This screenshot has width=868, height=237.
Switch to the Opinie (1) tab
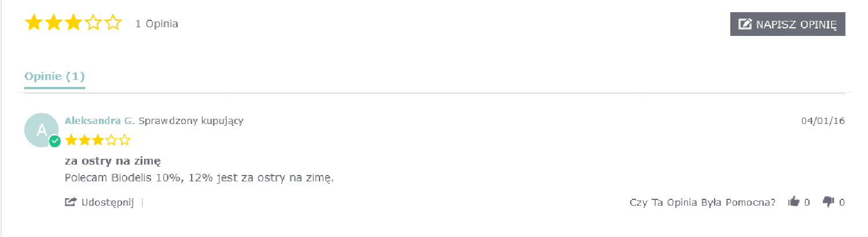click(x=54, y=76)
